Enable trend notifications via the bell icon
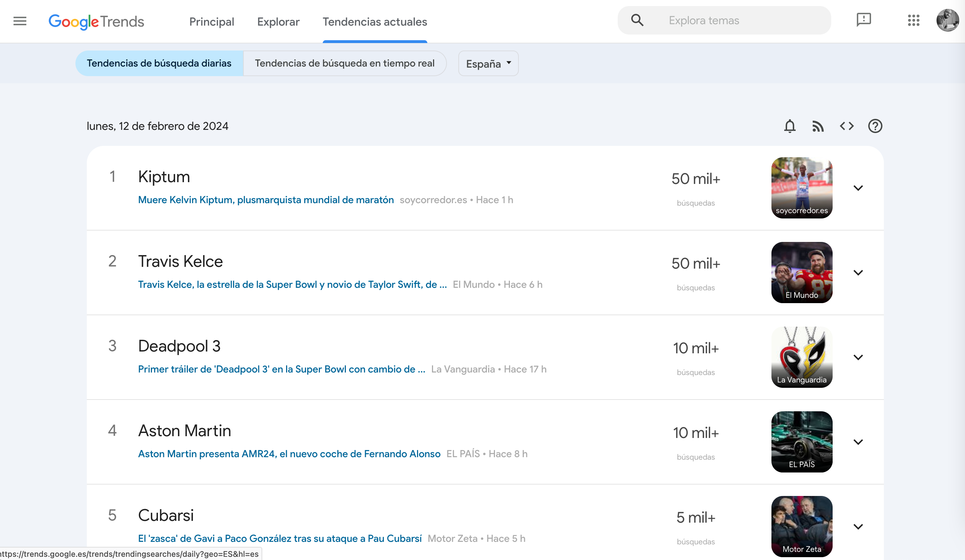The image size is (965, 560). coord(790,126)
